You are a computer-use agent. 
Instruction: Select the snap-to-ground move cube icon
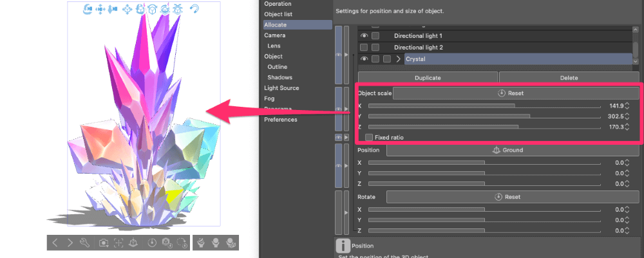[x=178, y=8]
